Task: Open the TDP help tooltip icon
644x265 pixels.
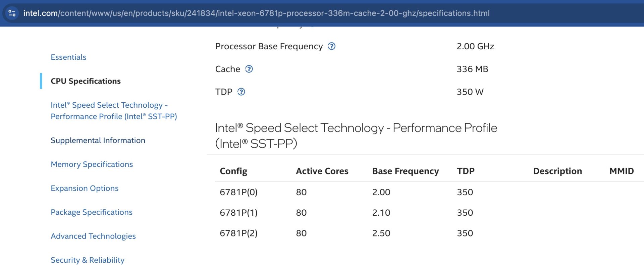Action: point(241,92)
